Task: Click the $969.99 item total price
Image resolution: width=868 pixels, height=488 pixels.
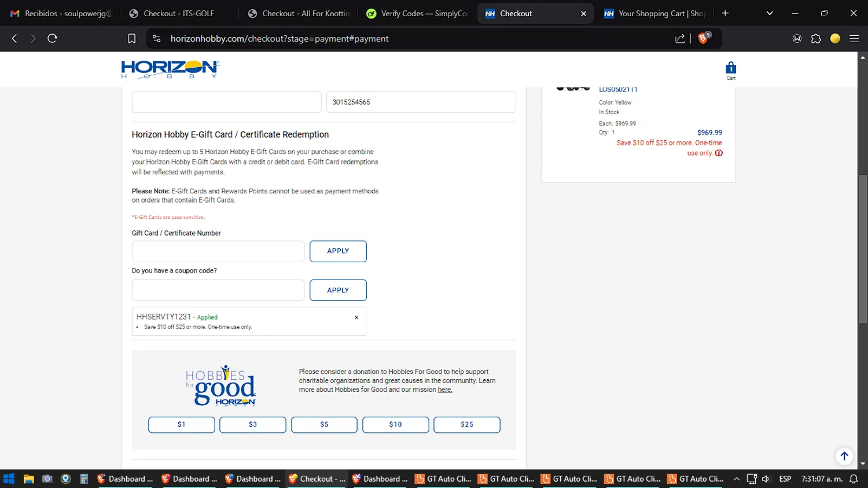Action: click(x=709, y=133)
